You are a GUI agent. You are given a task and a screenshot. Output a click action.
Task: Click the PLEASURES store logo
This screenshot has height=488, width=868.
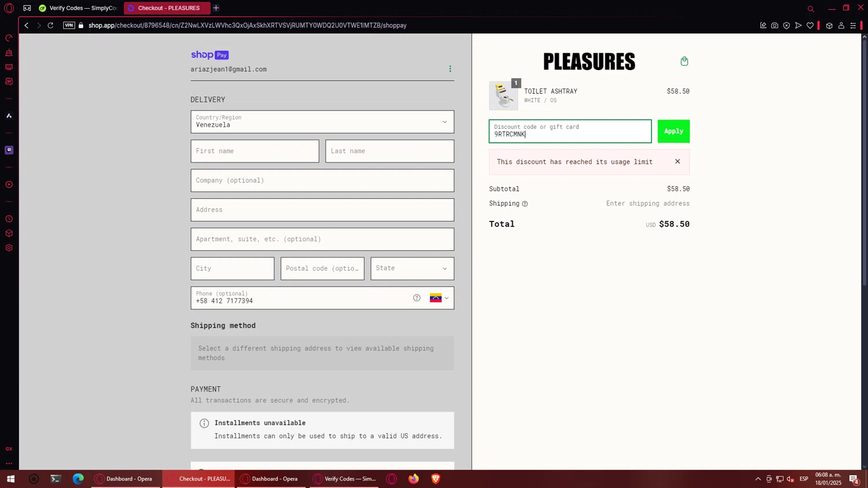click(x=589, y=61)
